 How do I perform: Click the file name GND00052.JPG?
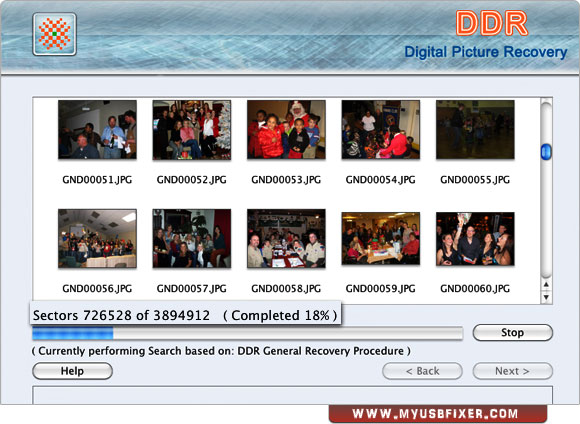[x=192, y=180]
